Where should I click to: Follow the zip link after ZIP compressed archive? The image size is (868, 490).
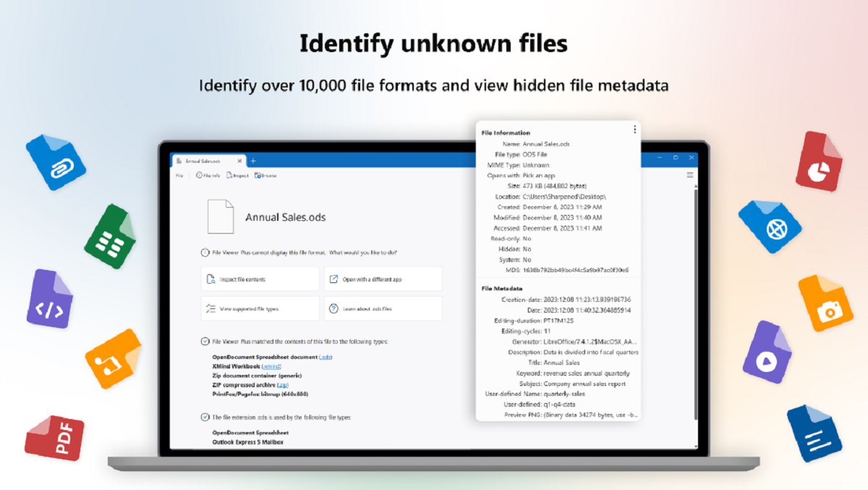(284, 384)
